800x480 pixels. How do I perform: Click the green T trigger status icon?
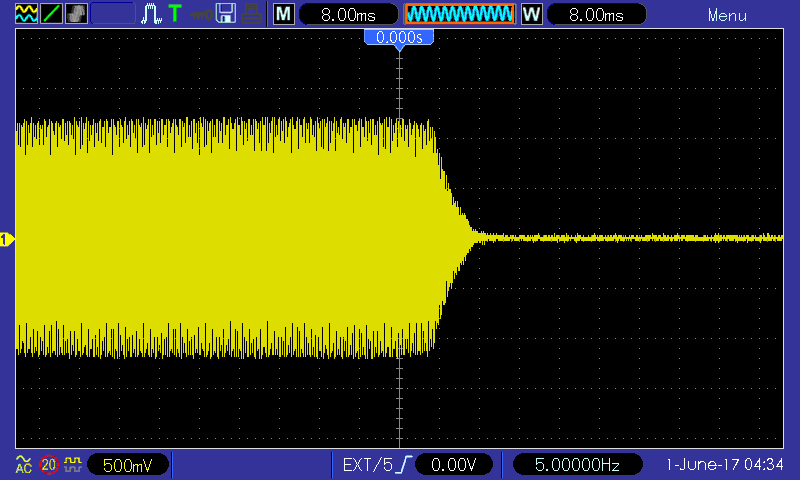175,14
